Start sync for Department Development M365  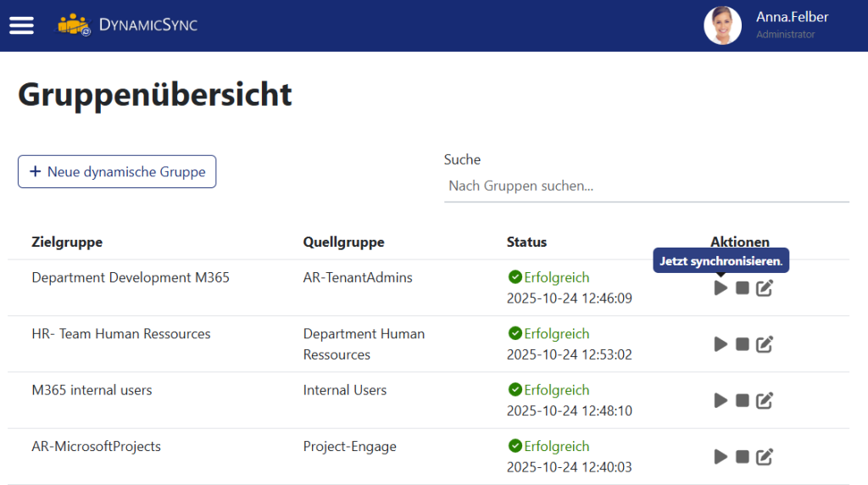(721, 288)
